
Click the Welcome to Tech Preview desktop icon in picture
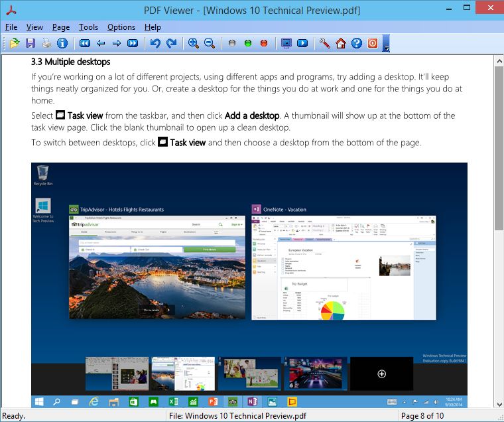click(x=43, y=210)
